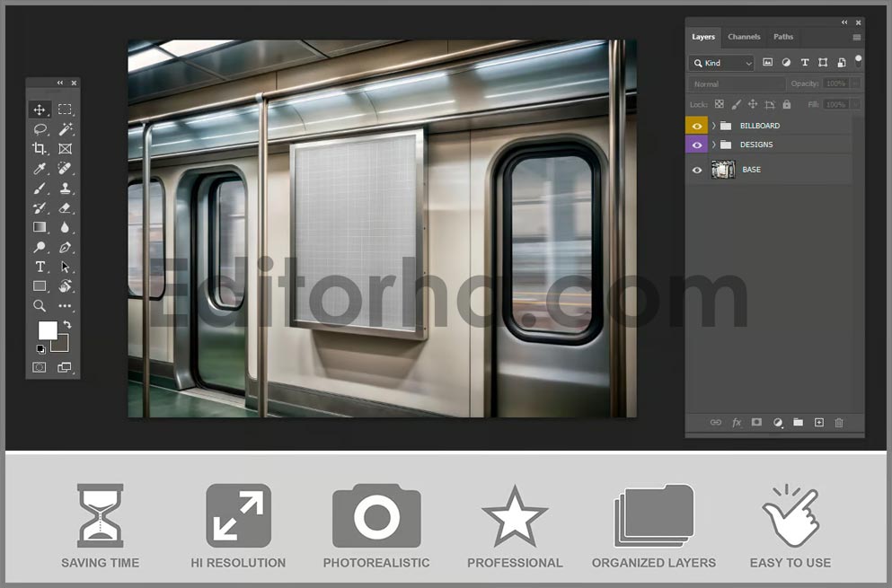Open the Layers panel hamburger menu
The height and width of the screenshot is (588, 892).
point(856,38)
